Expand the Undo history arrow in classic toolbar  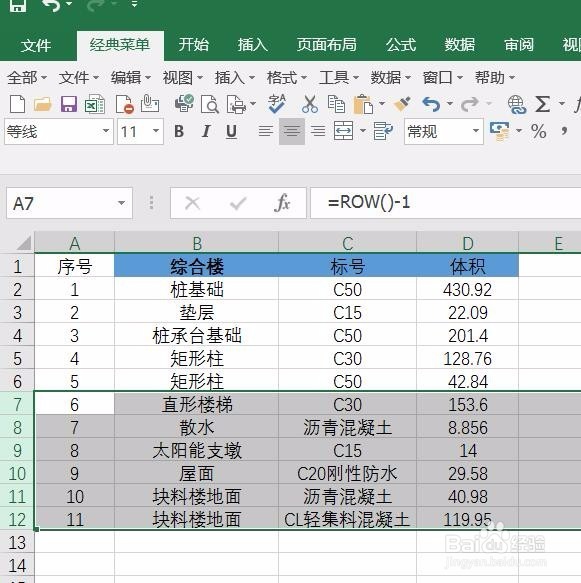pyautogui.click(x=450, y=103)
